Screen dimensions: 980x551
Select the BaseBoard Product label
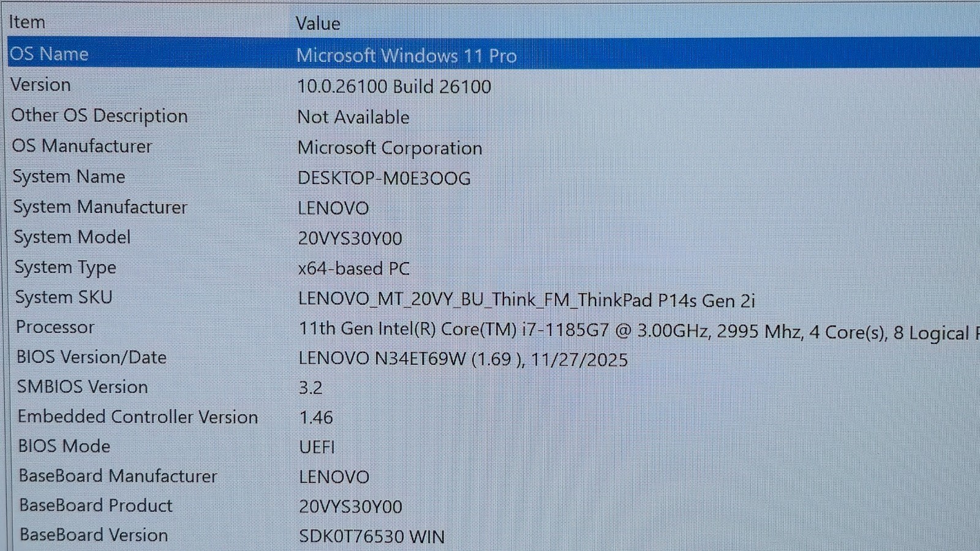[x=96, y=506]
